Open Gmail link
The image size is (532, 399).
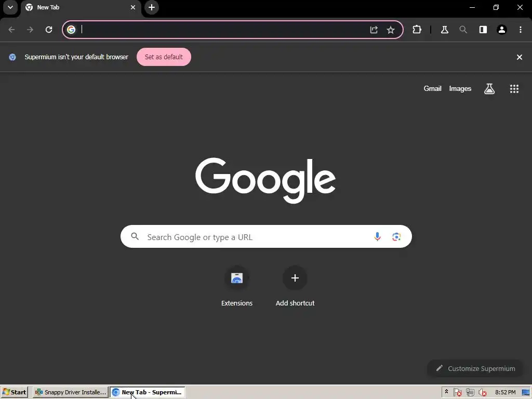click(432, 88)
